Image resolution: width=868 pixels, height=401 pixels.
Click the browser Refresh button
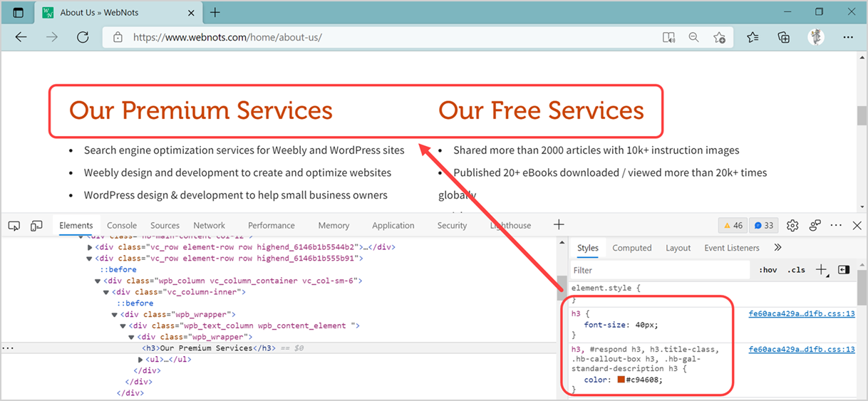click(83, 38)
